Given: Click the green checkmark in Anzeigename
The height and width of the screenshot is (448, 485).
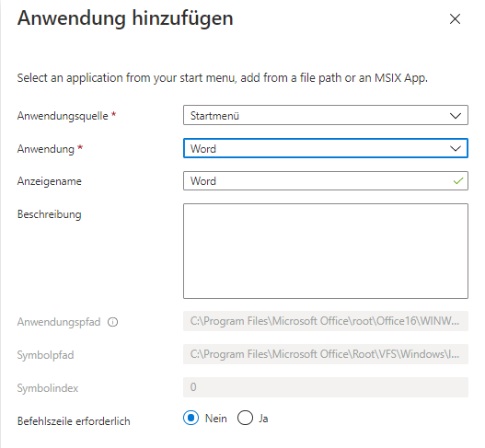Looking at the screenshot, I should point(458,181).
